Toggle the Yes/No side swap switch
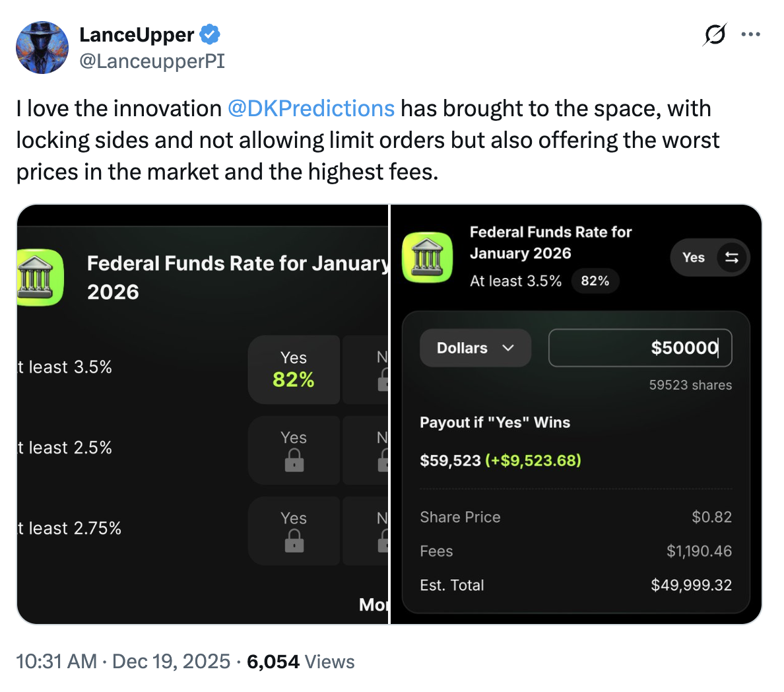The image size is (784, 692). pyautogui.click(x=731, y=258)
